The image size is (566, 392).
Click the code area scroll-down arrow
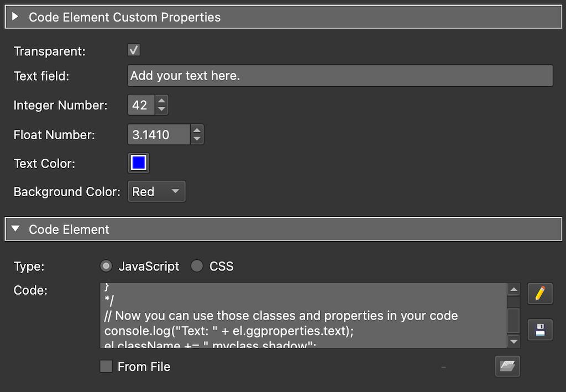pos(513,341)
